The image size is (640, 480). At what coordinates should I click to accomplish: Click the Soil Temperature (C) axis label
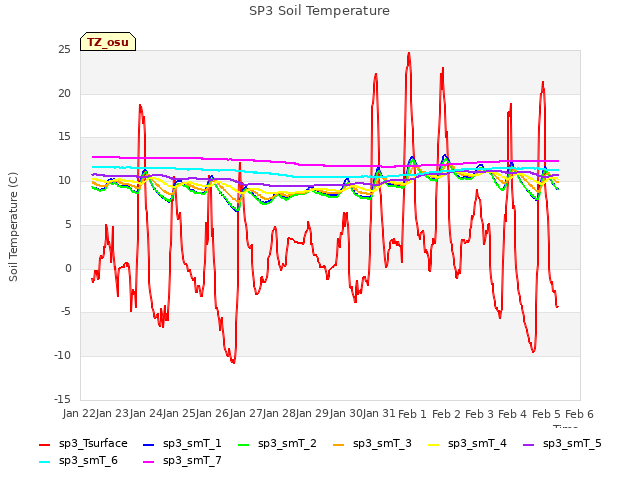pyautogui.click(x=13, y=227)
